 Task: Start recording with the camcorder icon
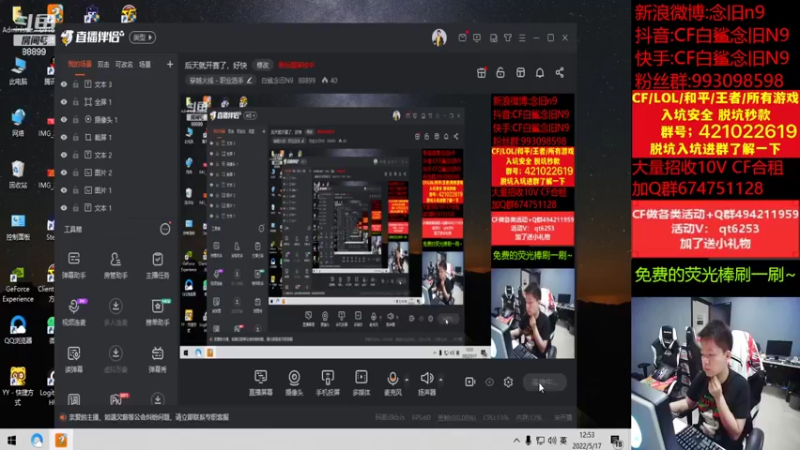(470, 382)
